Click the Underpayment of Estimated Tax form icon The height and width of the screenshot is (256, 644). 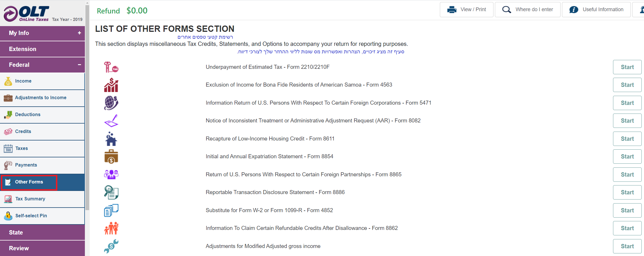coord(111,67)
